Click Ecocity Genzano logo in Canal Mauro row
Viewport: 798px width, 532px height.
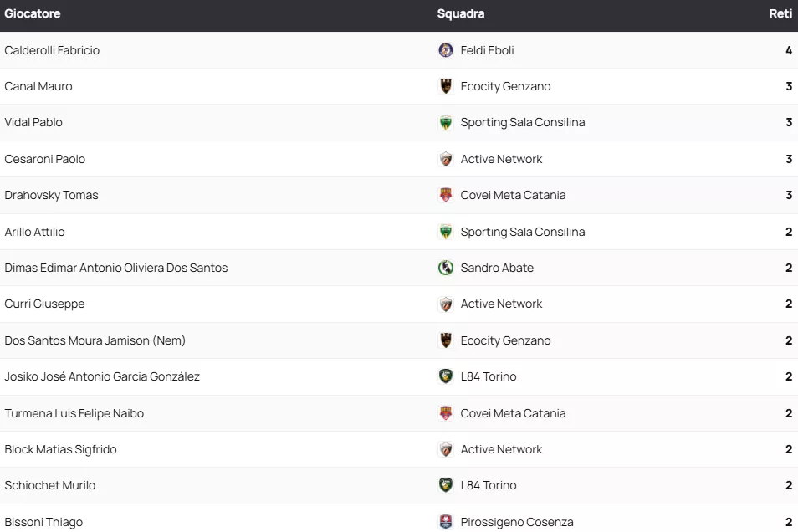(446, 86)
